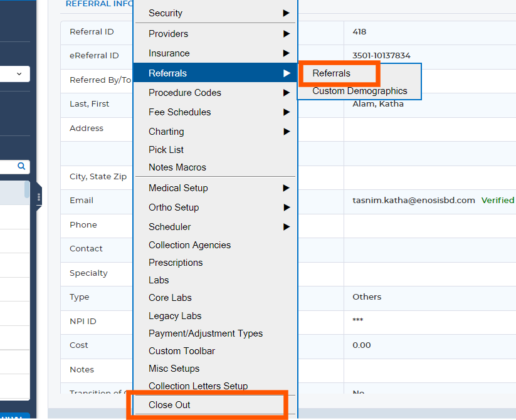516x420 pixels.
Task: Choose Collection Letters Setup menu item
Action: coord(215,386)
